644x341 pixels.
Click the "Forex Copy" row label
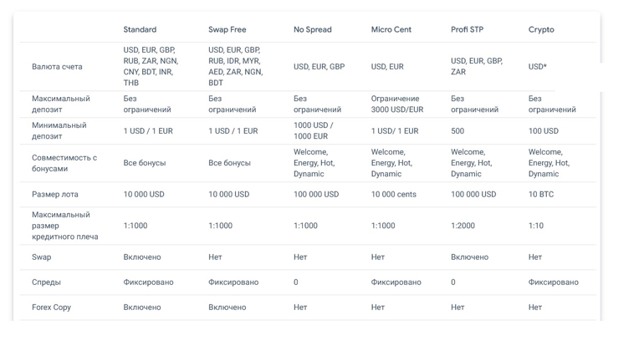click(x=52, y=308)
